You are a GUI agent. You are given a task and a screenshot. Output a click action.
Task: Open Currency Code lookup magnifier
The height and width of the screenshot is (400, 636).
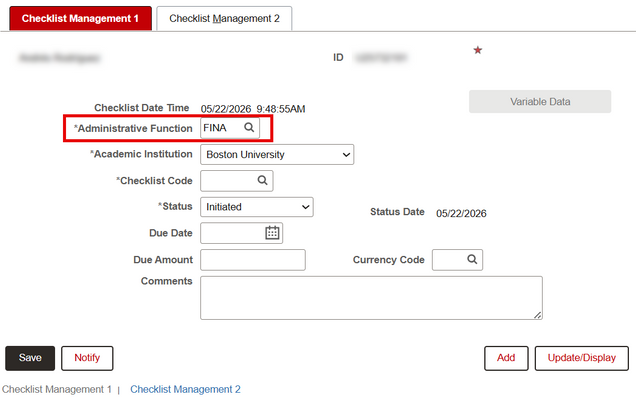(x=472, y=259)
